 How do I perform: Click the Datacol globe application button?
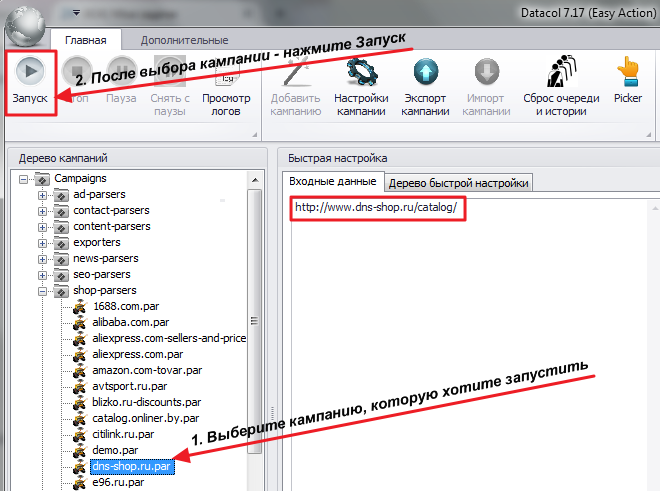pos(26,25)
